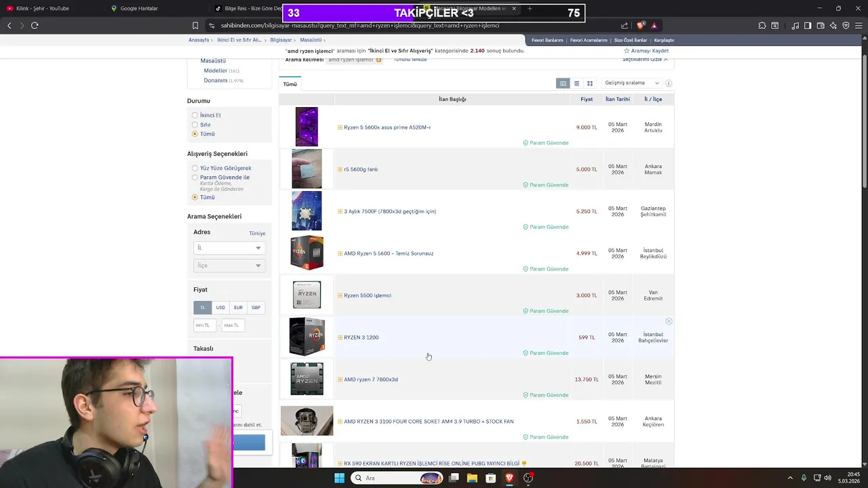The height and width of the screenshot is (488, 868).
Task: Choose TL currency toggle
Action: 202,307
